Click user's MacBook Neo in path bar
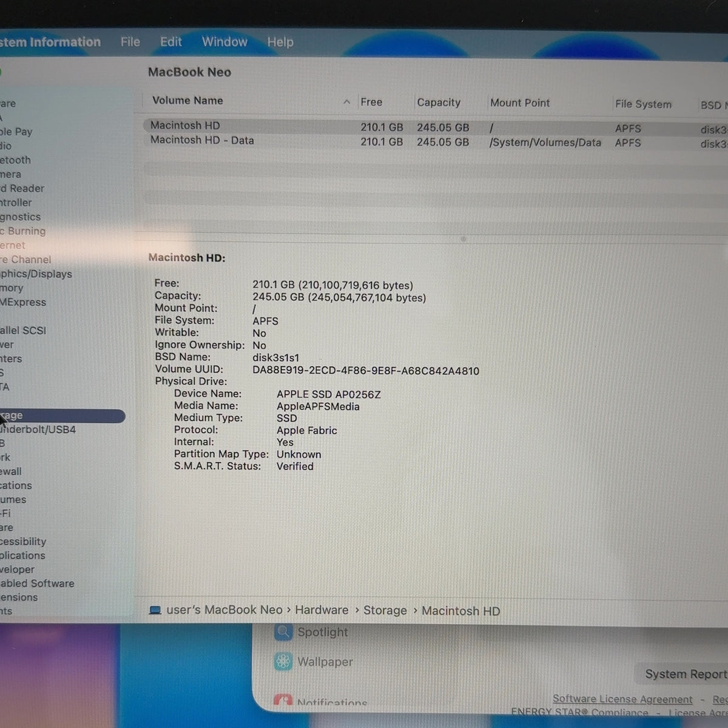Image resolution: width=728 pixels, height=728 pixels. 224,610
